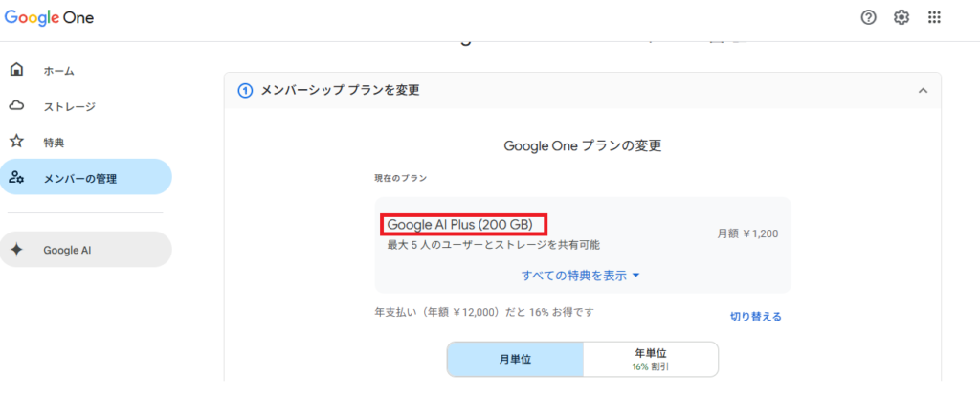The image size is (980, 399).
Task: Open ストレージ in the sidebar
Action: click(x=69, y=106)
